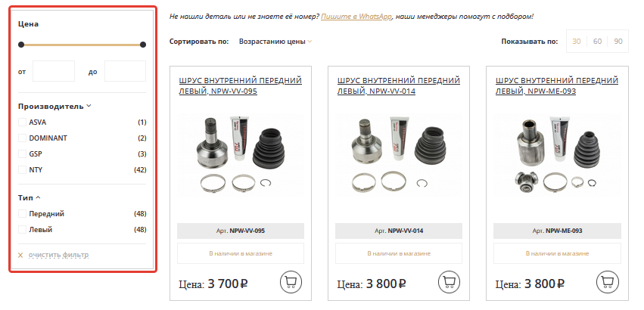
Task: Add NPW-VV-095 to cart via cart icon
Action: (291, 281)
